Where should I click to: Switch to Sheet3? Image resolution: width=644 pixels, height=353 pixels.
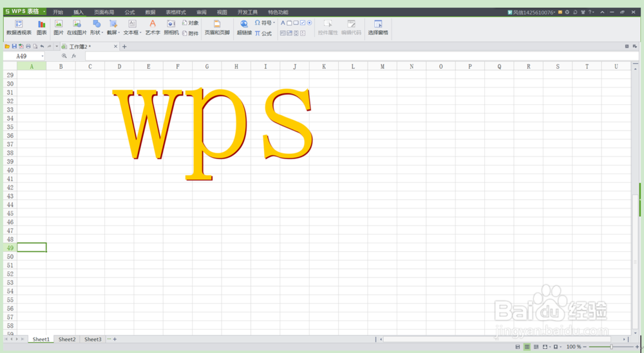pyautogui.click(x=93, y=339)
